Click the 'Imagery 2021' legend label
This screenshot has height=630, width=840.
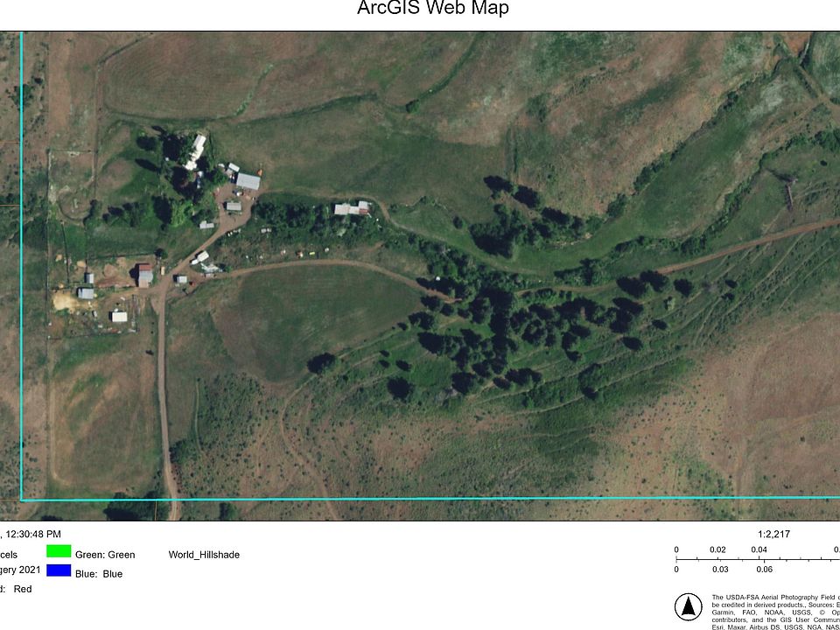click(19, 570)
